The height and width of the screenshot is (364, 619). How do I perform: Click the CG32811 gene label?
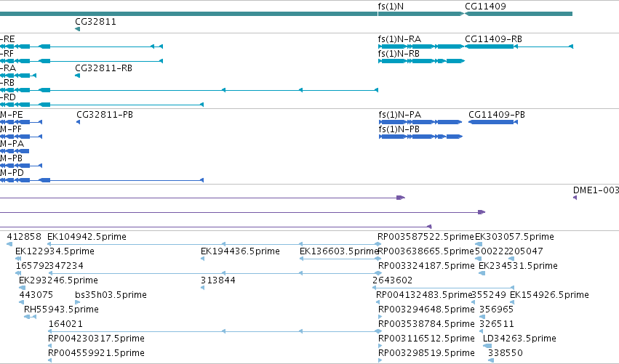[x=95, y=22]
